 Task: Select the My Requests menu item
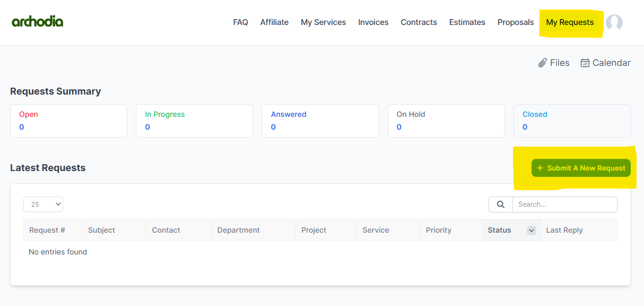570,22
